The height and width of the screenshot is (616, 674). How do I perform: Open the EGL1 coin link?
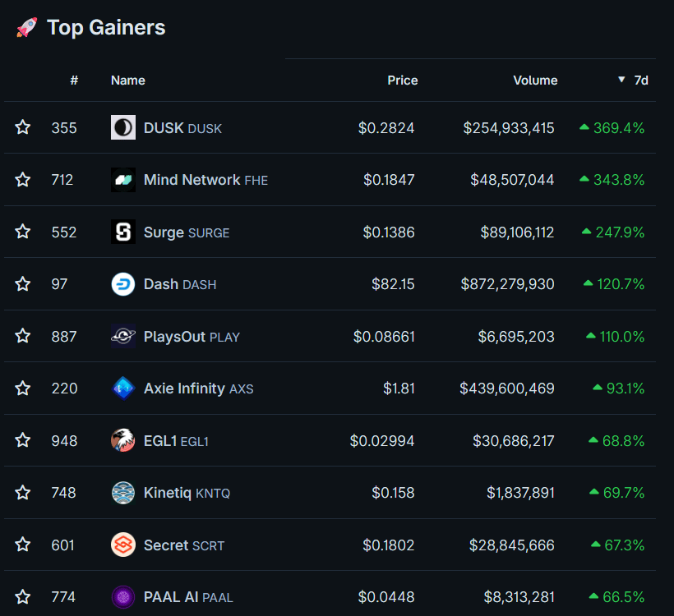pyautogui.click(x=176, y=441)
